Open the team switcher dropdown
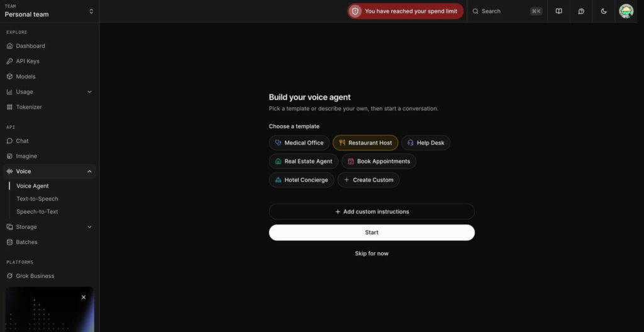The height and width of the screenshot is (332, 644). [x=49, y=11]
